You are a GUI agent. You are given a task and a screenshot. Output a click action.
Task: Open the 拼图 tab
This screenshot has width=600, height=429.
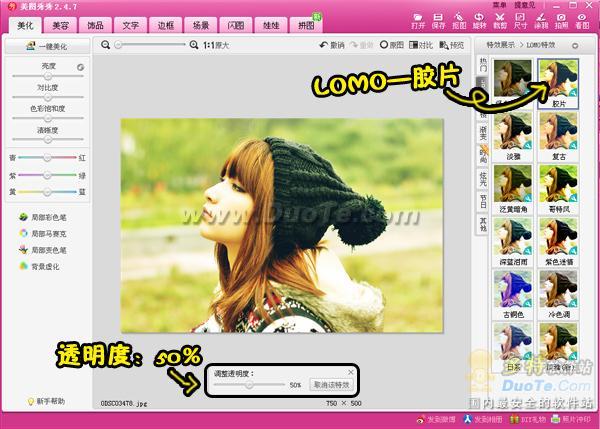tap(306, 25)
